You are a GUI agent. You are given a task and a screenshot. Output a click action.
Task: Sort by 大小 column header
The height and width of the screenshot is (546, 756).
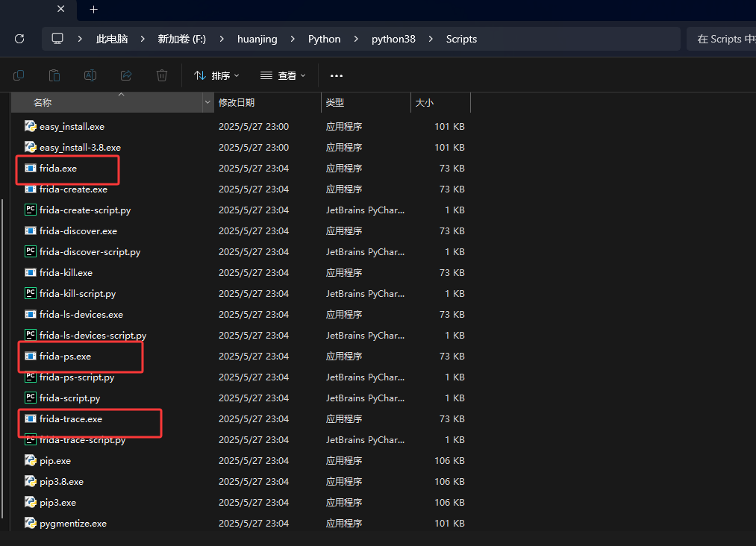tap(440, 102)
